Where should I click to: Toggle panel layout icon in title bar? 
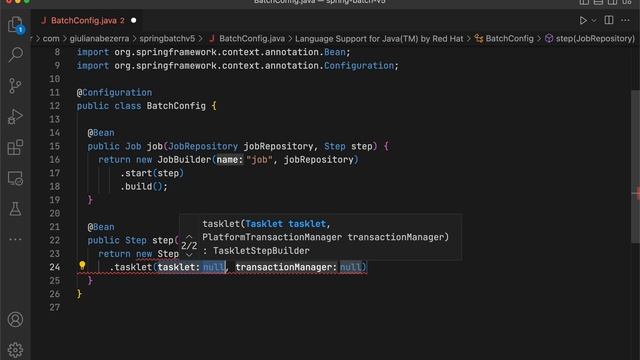click(x=598, y=2)
